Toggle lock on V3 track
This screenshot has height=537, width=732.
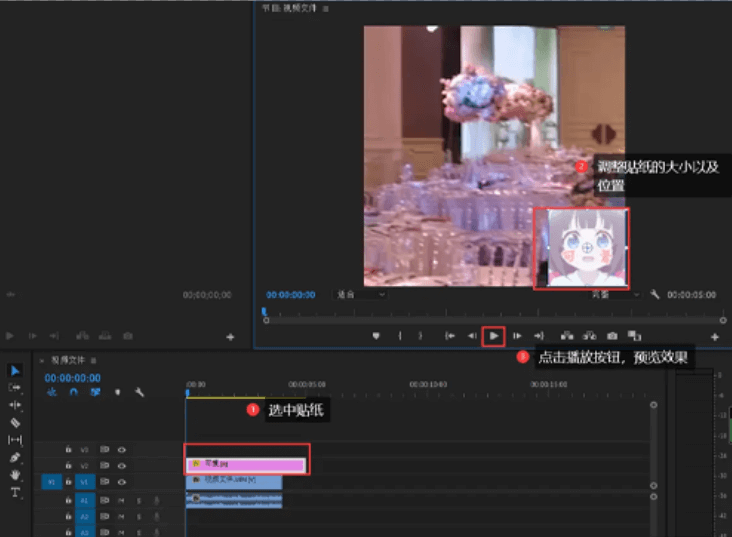(x=68, y=450)
